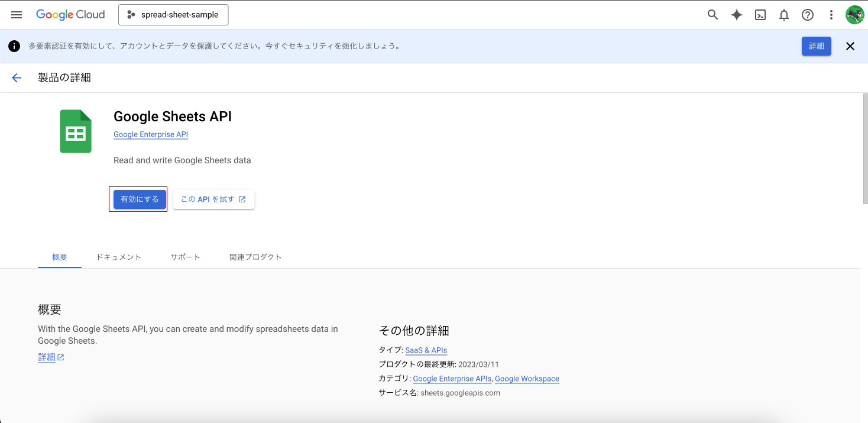Click the info icon in security banner
The height and width of the screenshot is (423, 868).
(x=14, y=46)
